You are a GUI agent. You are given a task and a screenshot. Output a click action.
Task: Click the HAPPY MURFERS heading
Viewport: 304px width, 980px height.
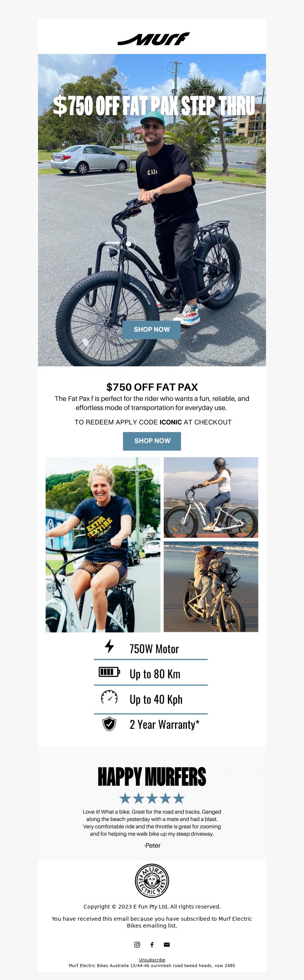[x=152, y=776]
